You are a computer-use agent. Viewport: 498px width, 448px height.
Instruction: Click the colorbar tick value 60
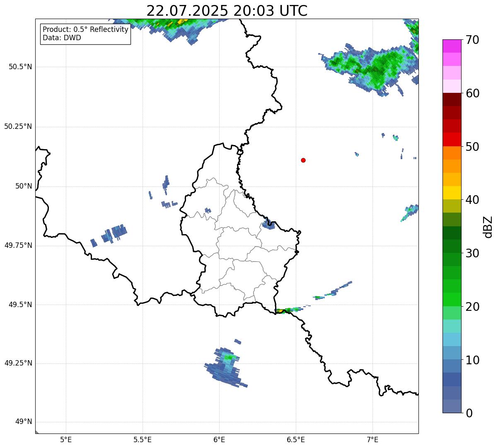[472, 93]
